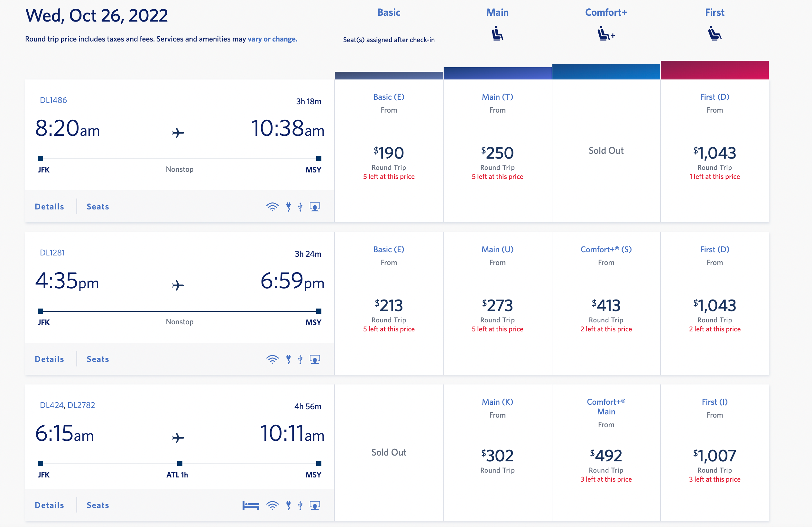Viewport: 812px width, 527px height.
Task: Click the flat-bed seat icon on DL424
Action: [x=251, y=505]
